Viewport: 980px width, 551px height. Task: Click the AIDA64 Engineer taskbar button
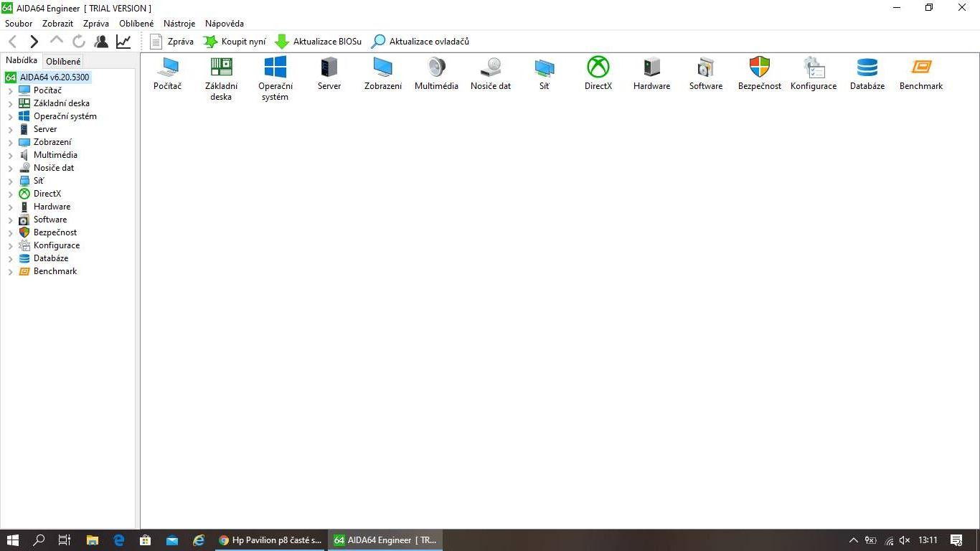pyautogui.click(x=386, y=540)
